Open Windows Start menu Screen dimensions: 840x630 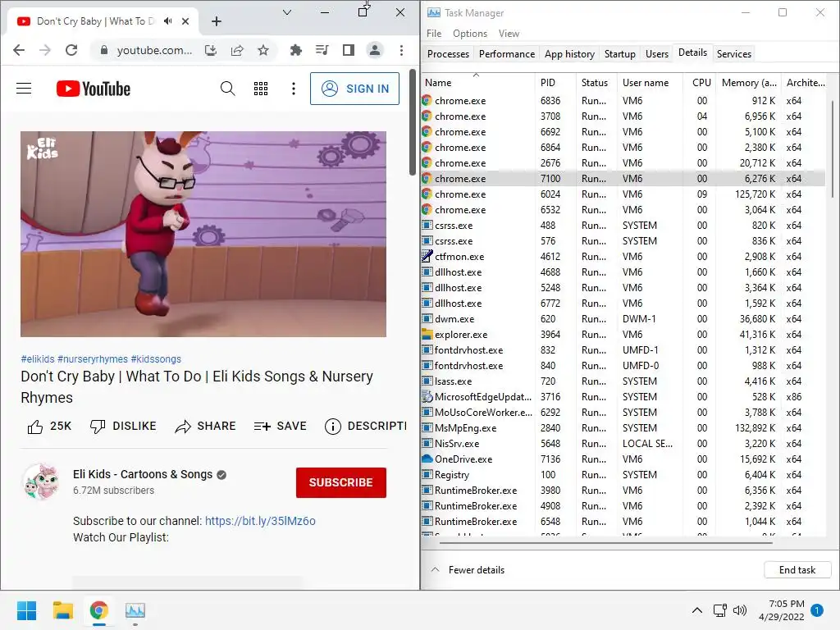26,610
